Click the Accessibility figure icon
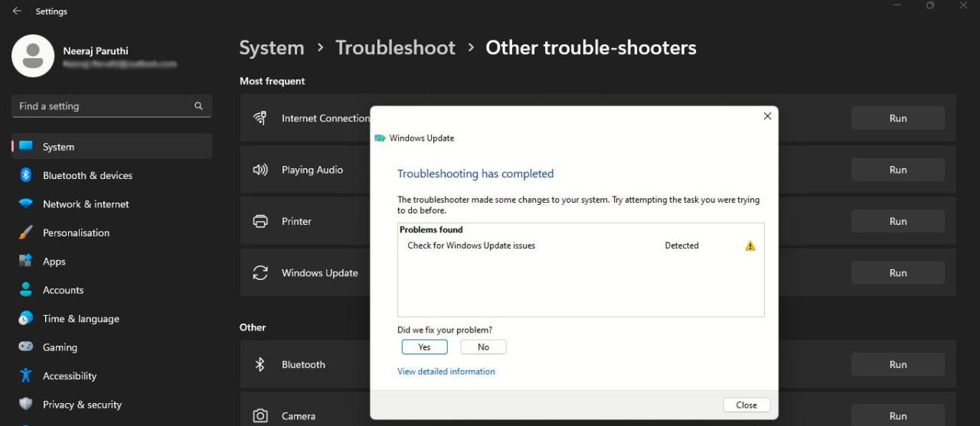 (x=26, y=376)
